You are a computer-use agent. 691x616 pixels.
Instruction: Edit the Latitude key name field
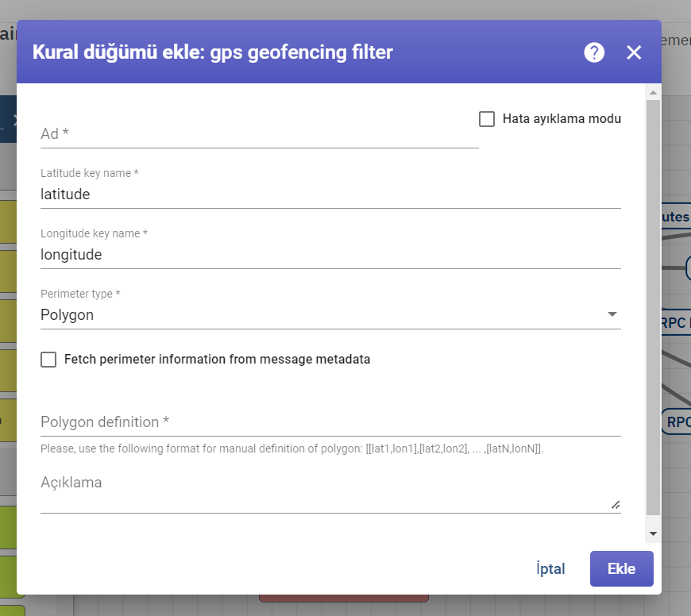[x=330, y=194]
